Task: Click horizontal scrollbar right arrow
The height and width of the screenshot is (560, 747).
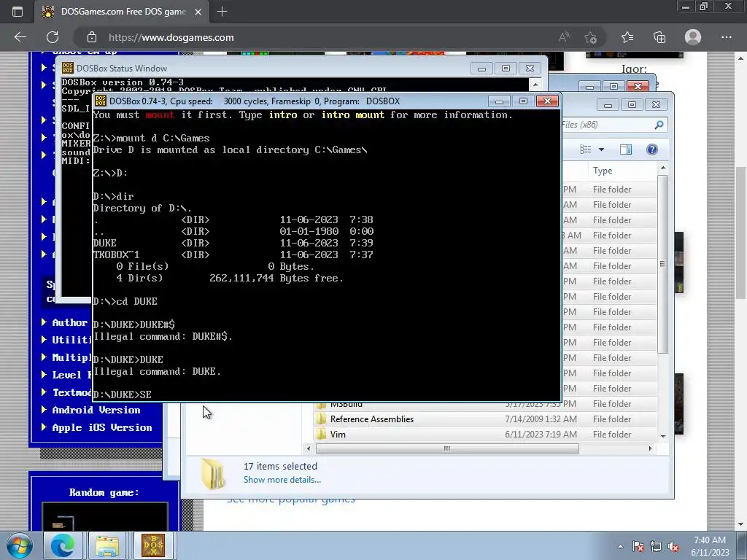Action: tap(650, 448)
